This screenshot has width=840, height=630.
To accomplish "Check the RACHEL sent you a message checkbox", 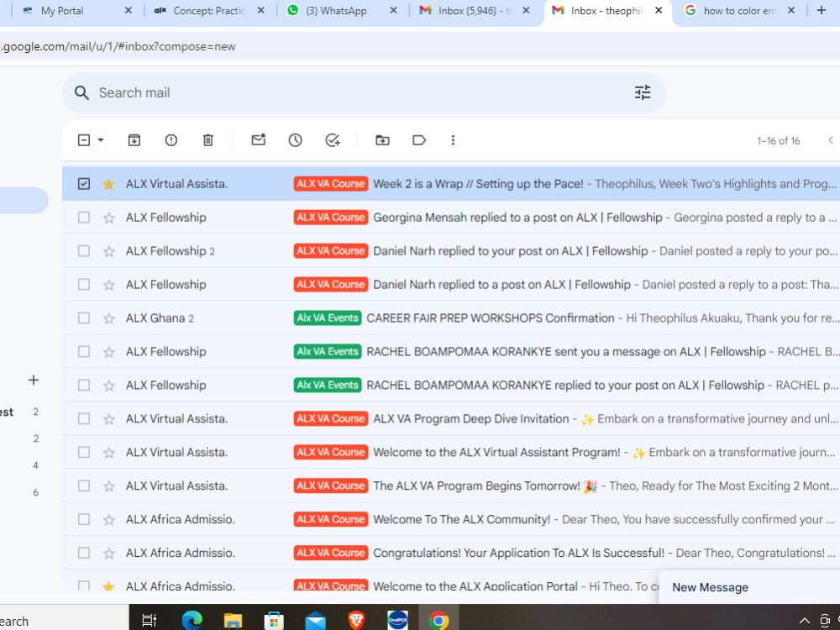I will click(83, 351).
